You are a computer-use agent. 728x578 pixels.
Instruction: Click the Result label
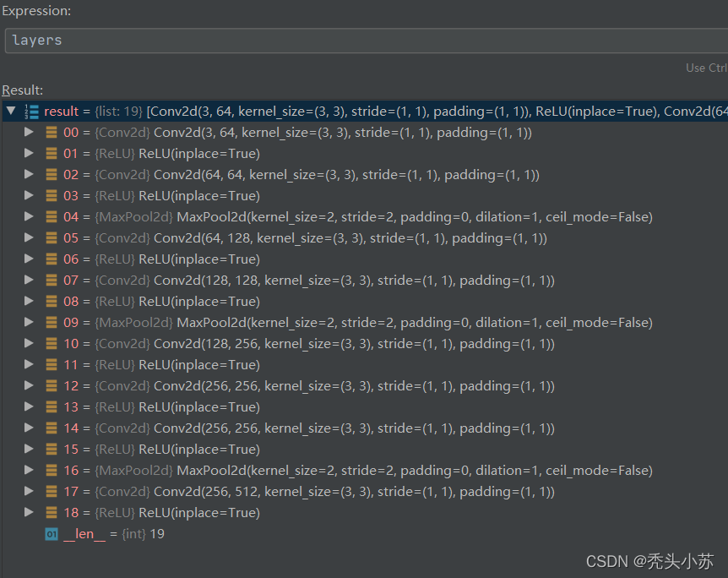click(x=22, y=90)
